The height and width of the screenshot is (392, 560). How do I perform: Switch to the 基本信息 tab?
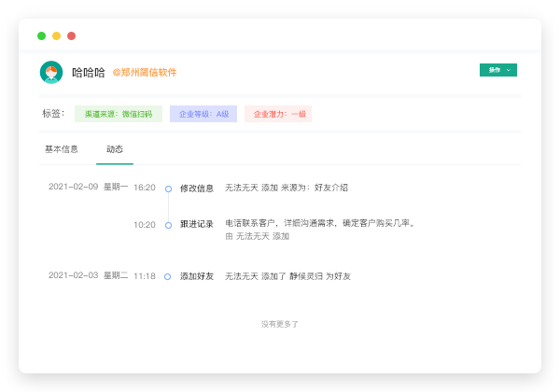62,149
